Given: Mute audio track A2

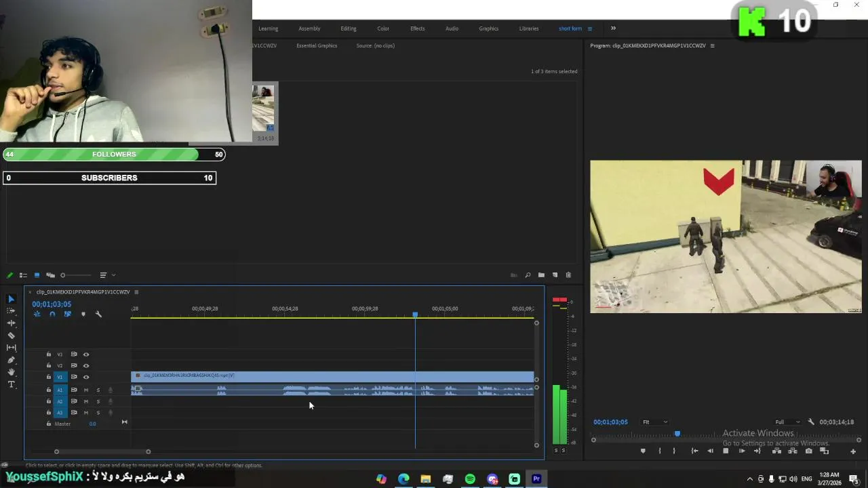Looking at the screenshot, I should (86, 401).
